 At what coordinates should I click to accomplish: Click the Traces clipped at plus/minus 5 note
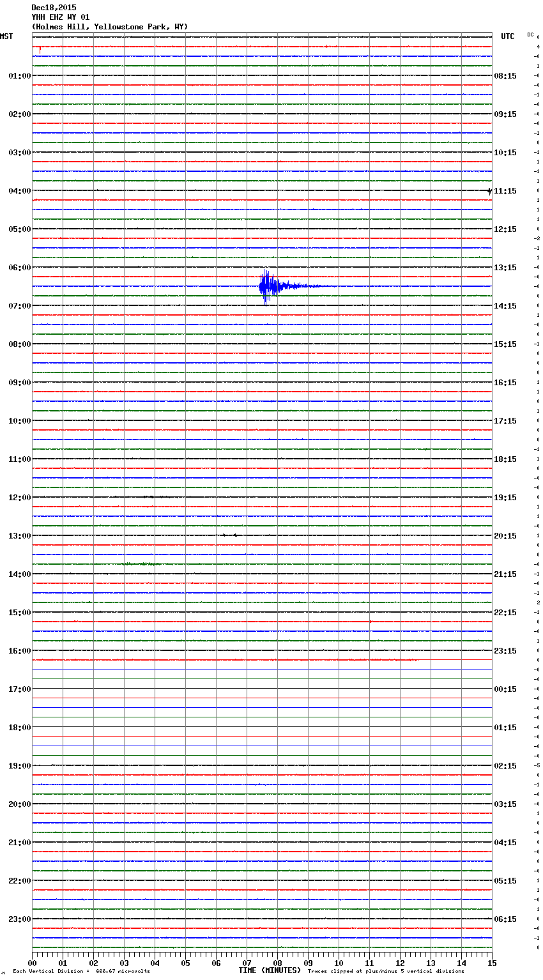pos(386,971)
